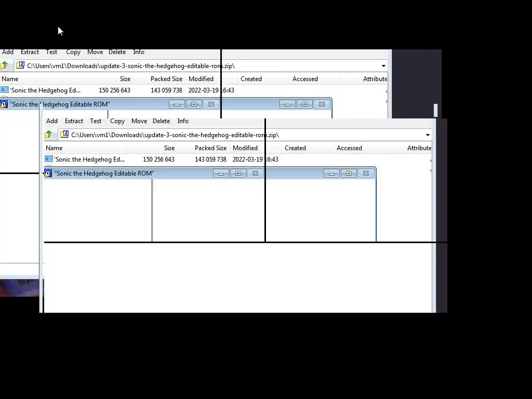Click the up-folder arrow icon in lower window
532x399 pixels.
pyautogui.click(x=48, y=135)
